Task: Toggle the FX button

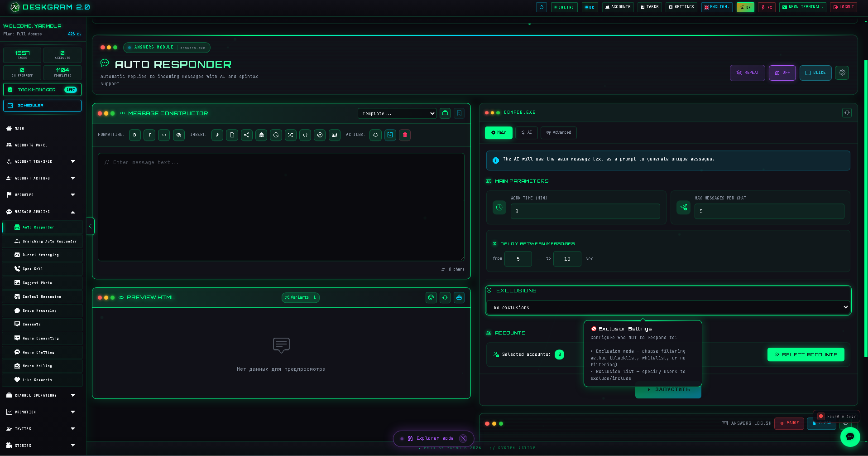Action: 767,7
